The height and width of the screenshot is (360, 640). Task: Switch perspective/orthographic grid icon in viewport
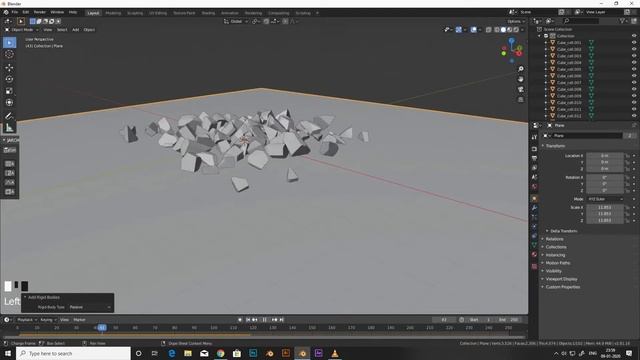(521, 100)
